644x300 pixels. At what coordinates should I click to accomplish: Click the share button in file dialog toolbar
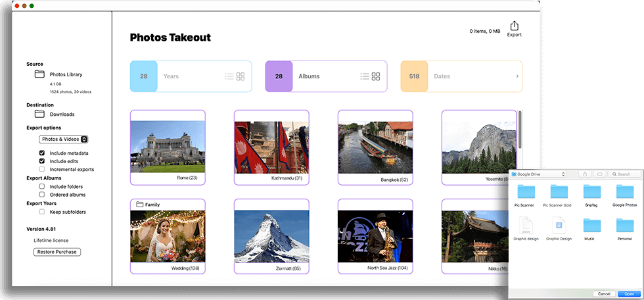click(x=584, y=174)
